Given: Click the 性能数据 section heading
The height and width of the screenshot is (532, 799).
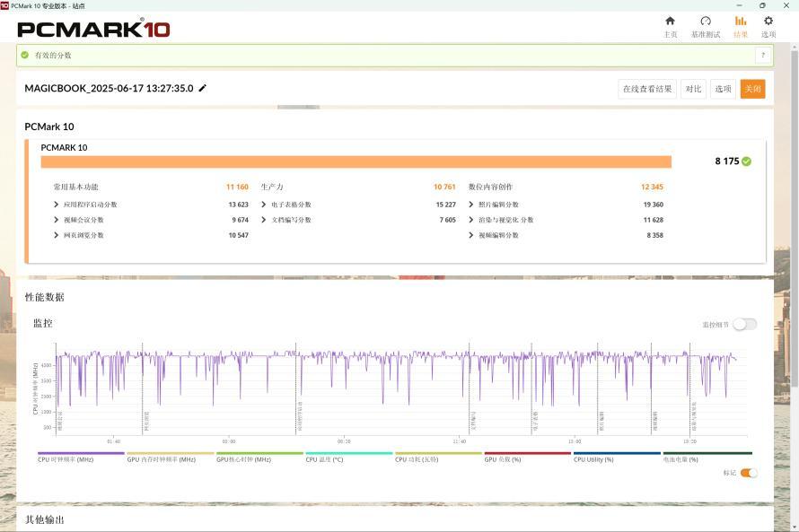Looking at the screenshot, I should pos(44,297).
